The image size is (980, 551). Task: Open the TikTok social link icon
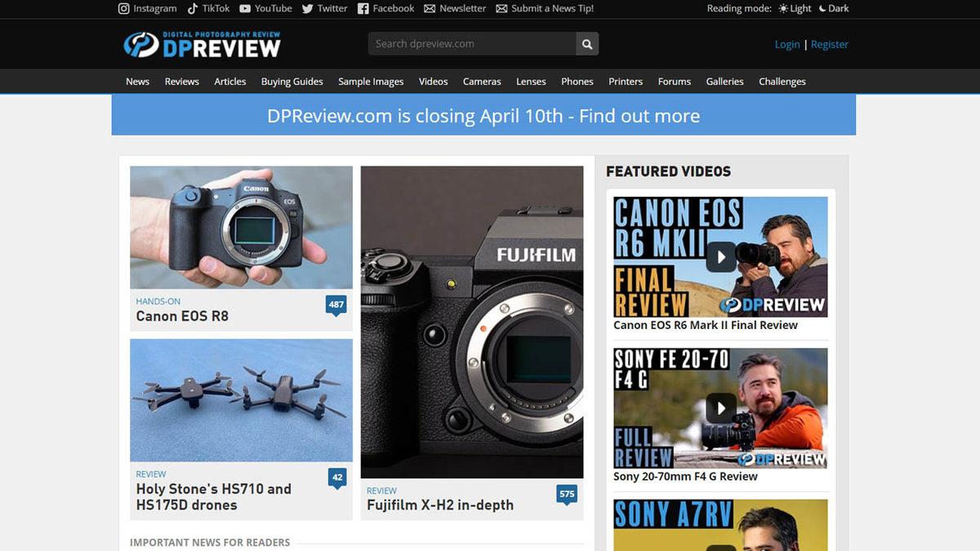pyautogui.click(x=193, y=8)
